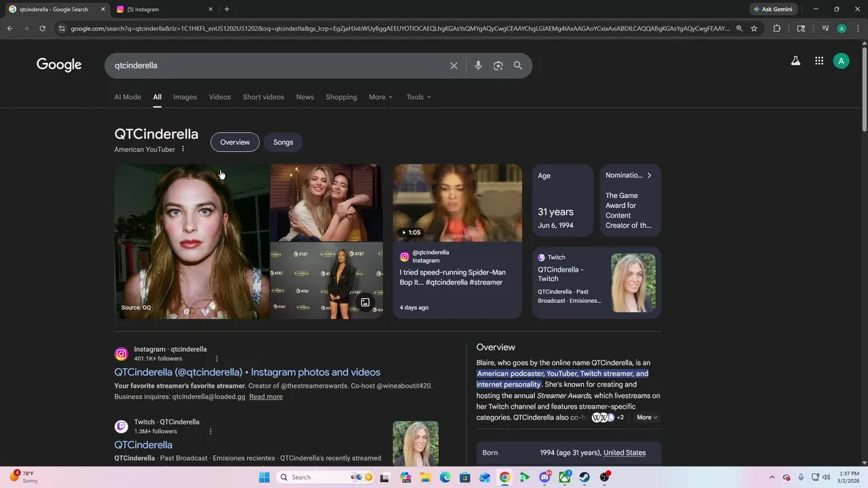This screenshot has height=488, width=868.
Task: Open Chrome media controls icon
Action: (825, 28)
